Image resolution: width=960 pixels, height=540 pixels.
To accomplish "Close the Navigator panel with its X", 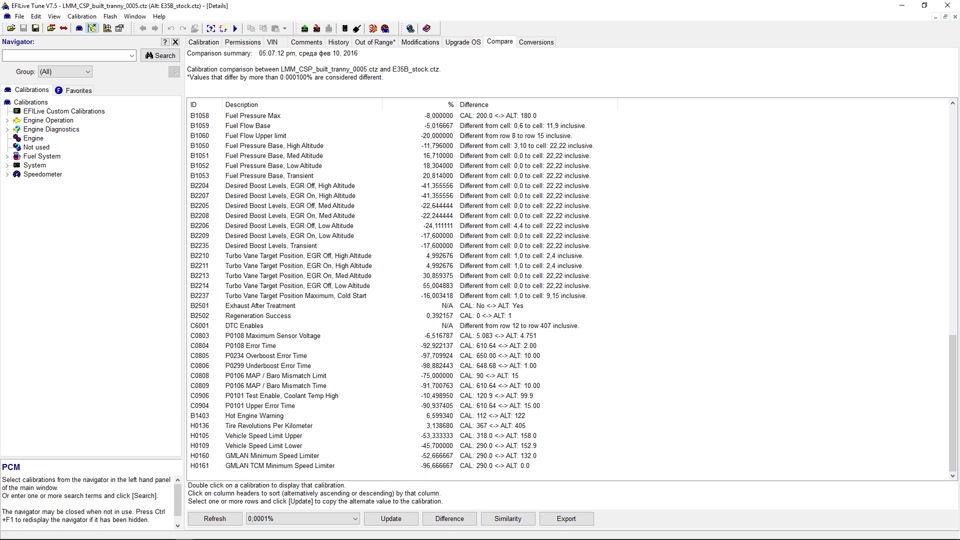I will (175, 42).
